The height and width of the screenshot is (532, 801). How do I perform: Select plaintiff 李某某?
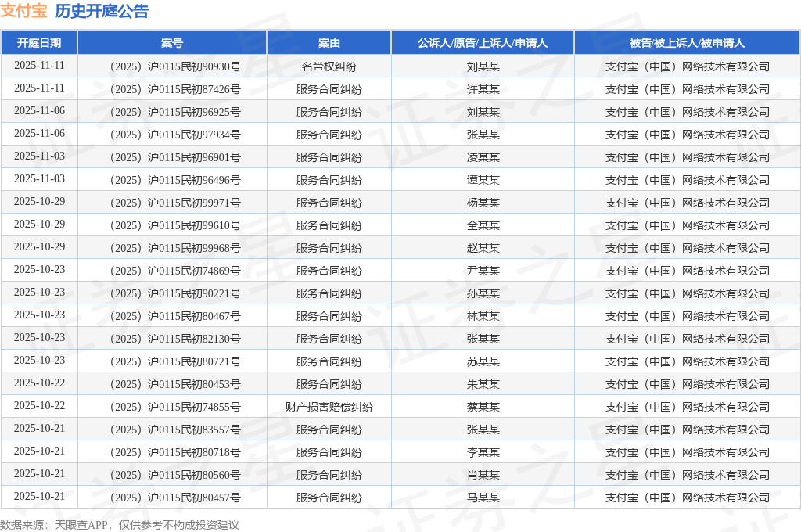[483, 452]
